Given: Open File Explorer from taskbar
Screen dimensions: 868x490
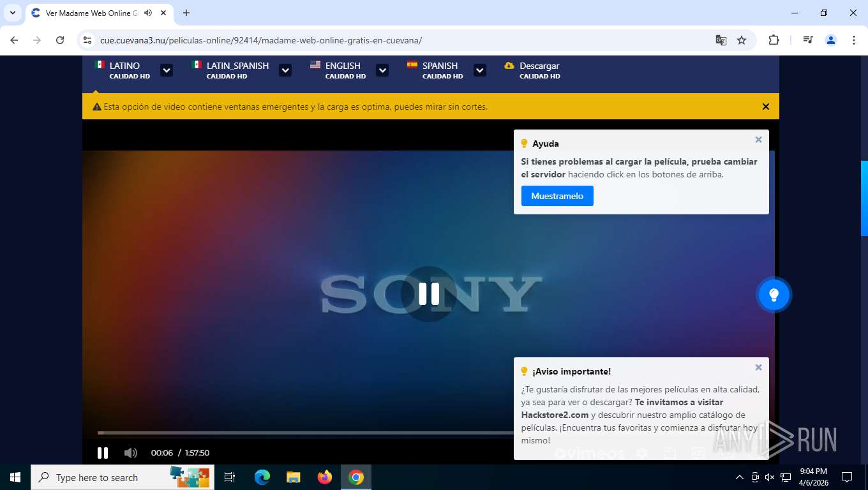Looking at the screenshot, I should tap(293, 477).
